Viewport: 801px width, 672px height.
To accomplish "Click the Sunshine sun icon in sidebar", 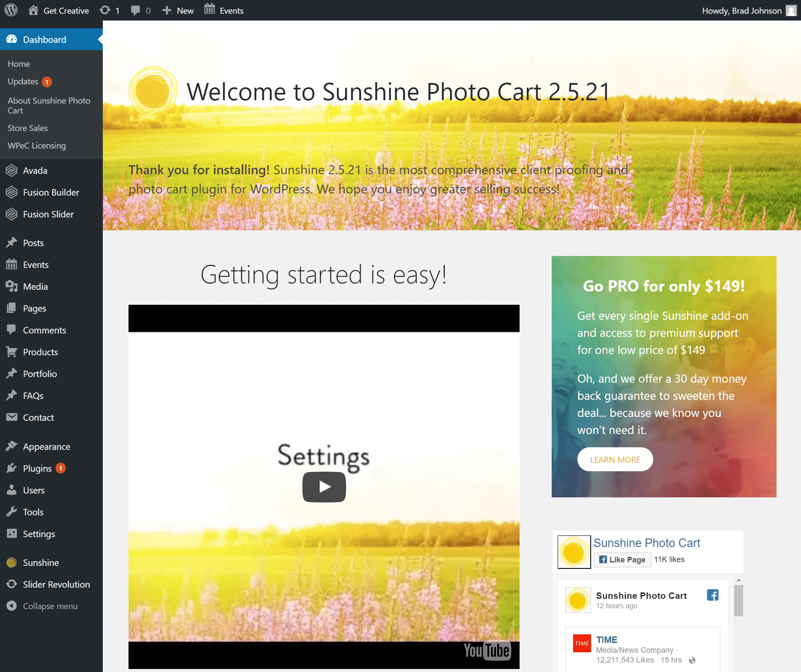I will pos(12,562).
